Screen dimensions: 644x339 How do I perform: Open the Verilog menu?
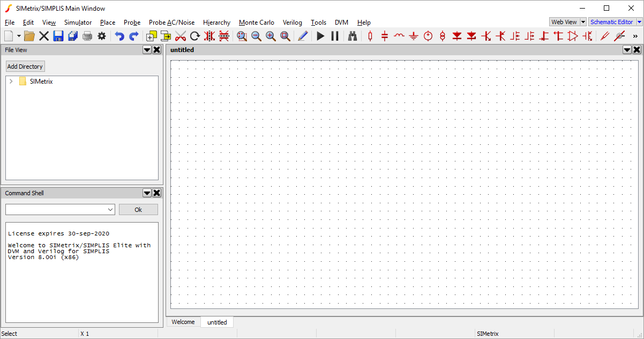tap(293, 23)
